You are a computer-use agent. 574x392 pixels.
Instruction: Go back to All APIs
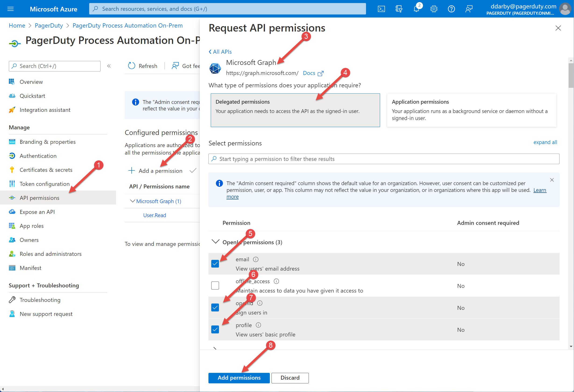220,52
